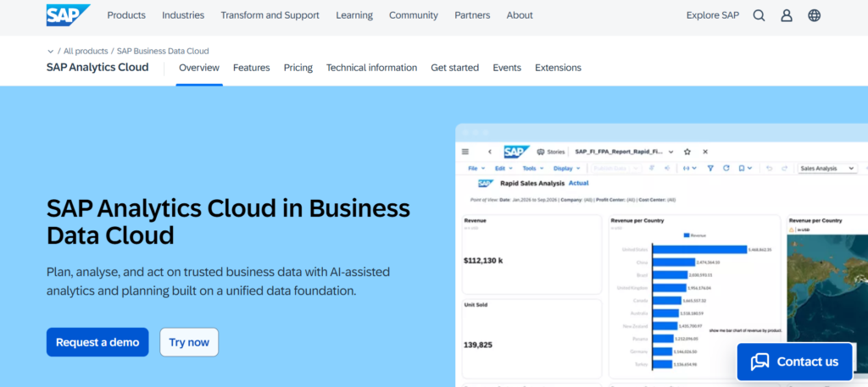Expand the story name dropdown chevron

(671, 152)
